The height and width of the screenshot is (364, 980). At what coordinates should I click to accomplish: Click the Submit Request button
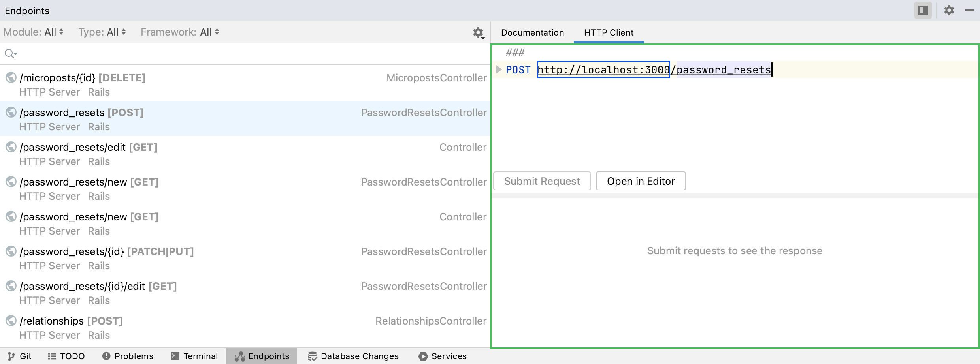542,181
